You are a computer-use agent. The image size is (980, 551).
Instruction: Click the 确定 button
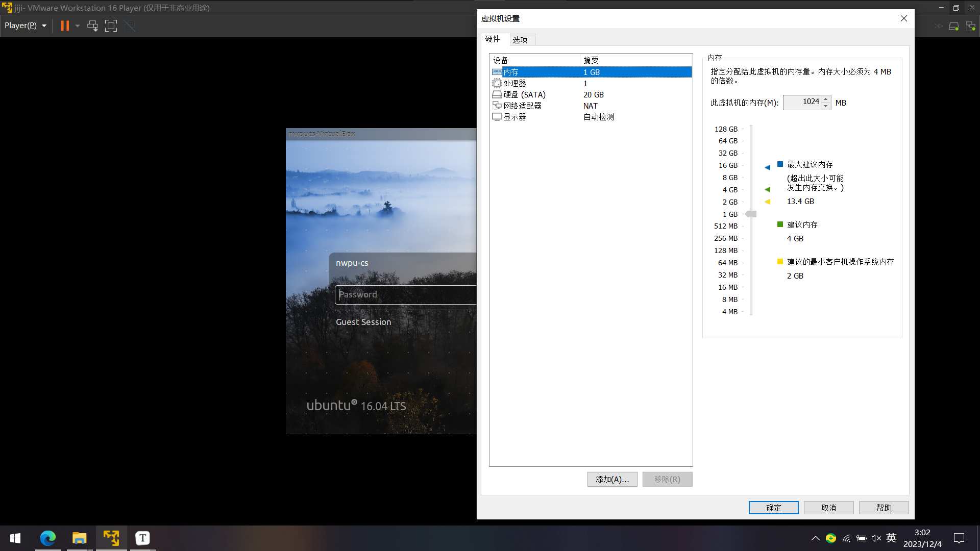point(773,508)
